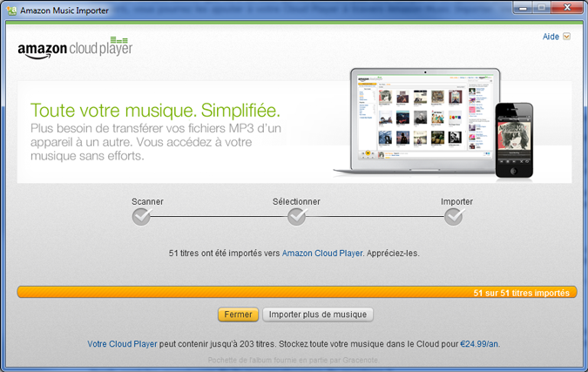Expand the Aide dropdown arrow
The height and width of the screenshot is (372, 588).
(567, 37)
